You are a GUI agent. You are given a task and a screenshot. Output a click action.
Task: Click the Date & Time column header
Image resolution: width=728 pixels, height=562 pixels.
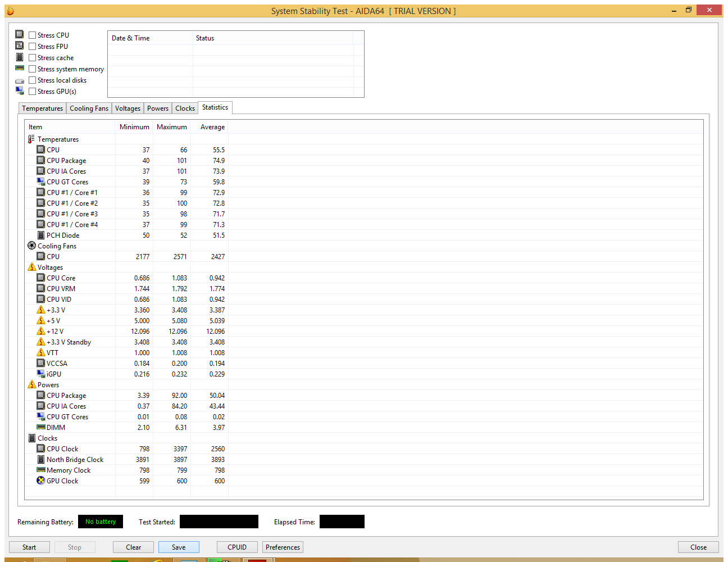pyautogui.click(x=150, y=38)
